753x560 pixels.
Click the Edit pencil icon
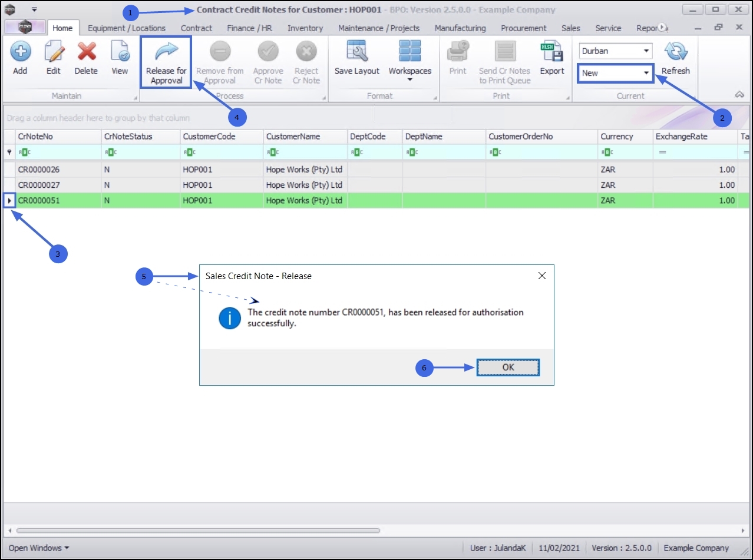pyautogui.click(x=54, y=51)
